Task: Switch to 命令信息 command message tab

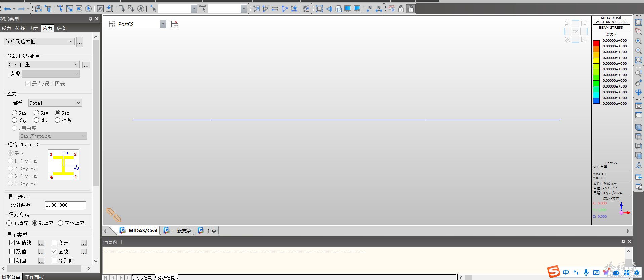Action: pyautogui.click(x=143, y=278)
